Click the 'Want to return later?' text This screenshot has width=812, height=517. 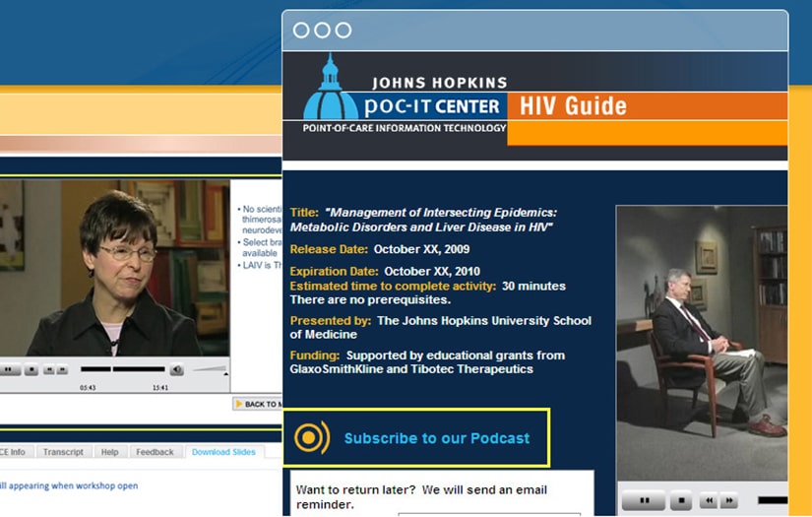click(x=355, y=489)
